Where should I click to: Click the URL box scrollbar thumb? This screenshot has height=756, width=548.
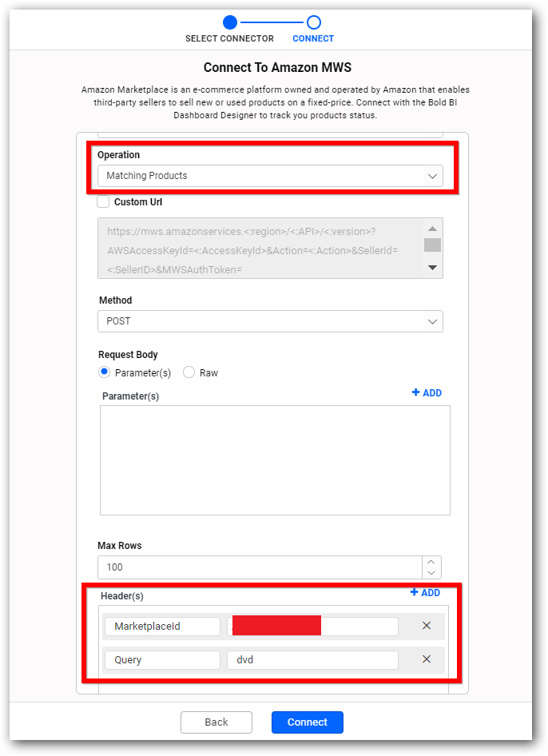coord(432,245)
